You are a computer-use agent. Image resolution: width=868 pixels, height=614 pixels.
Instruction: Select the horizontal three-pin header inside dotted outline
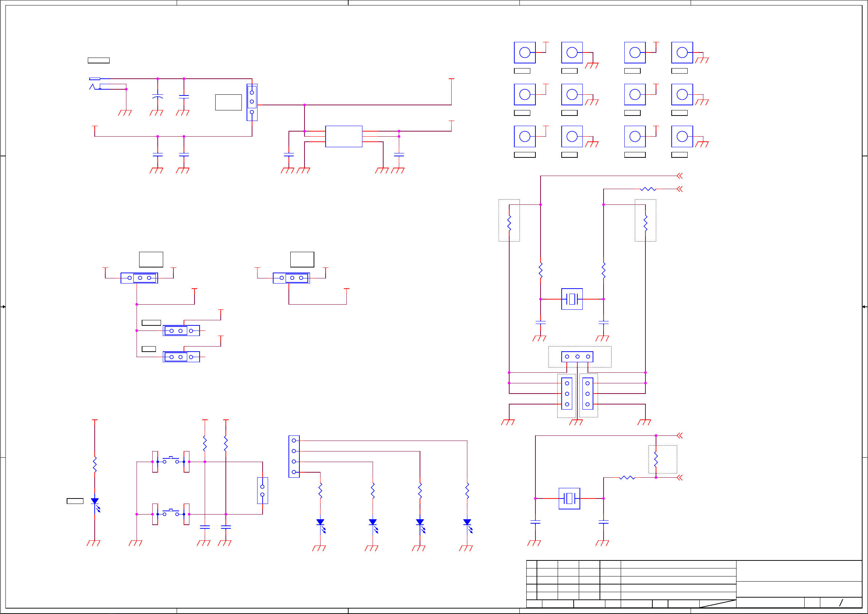click(x=577, y=356)
